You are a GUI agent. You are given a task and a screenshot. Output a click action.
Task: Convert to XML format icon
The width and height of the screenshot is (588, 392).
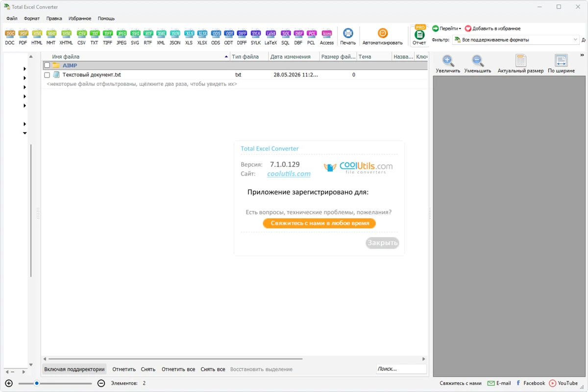pyautogui.click(x=161, y=37)
